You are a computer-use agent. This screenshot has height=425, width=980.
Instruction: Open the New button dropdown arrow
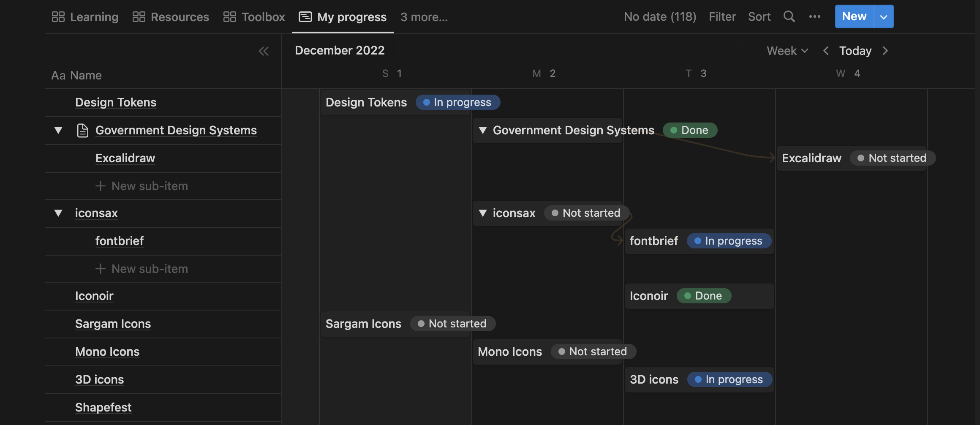click(884, 17)
